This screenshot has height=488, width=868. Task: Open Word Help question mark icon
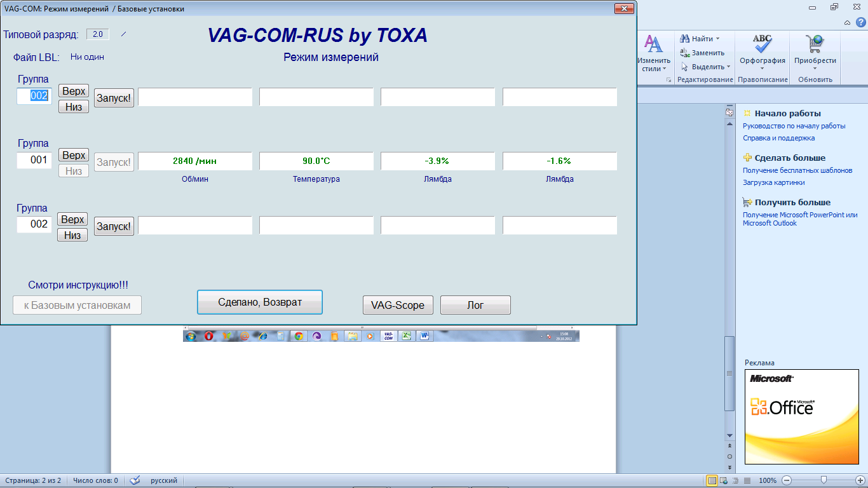point(861,22)
